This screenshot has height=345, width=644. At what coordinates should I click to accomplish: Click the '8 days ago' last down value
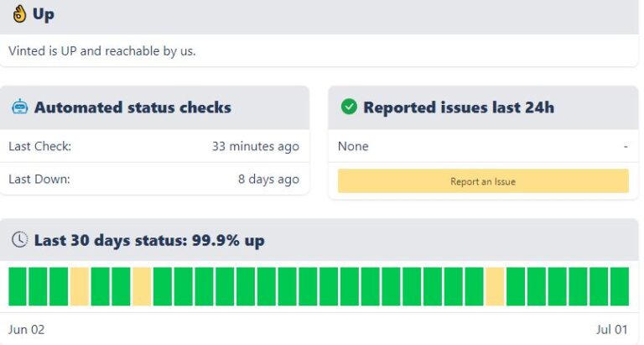(x=268, y=179)
